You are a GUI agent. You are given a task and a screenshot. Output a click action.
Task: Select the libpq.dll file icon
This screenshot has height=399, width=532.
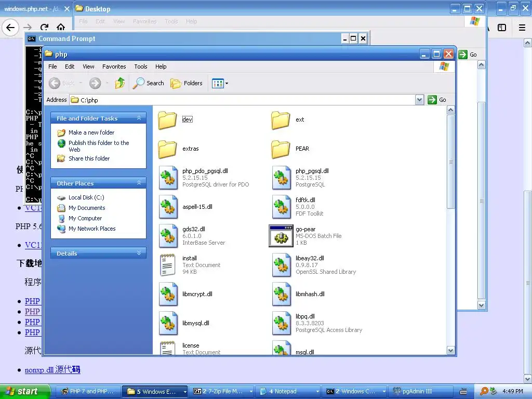281,323
